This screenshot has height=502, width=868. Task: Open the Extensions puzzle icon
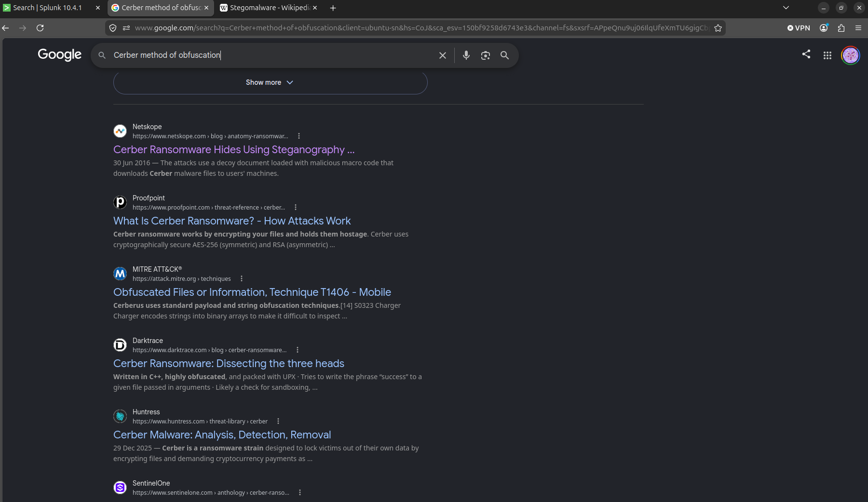841,28
